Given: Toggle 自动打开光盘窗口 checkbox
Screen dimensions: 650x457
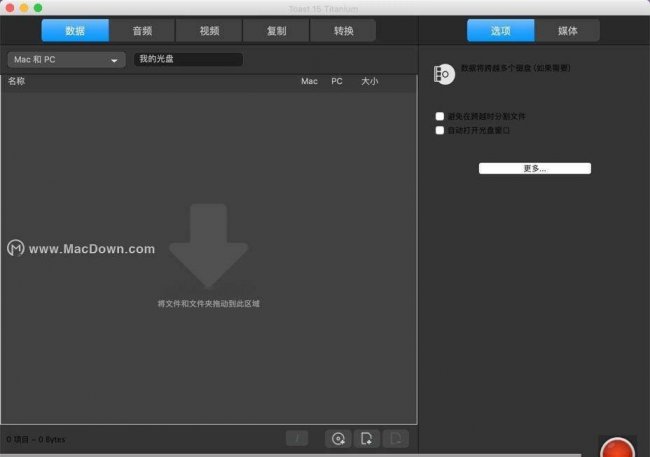Looking at the screenshot, I should click(x=440, y=130).
